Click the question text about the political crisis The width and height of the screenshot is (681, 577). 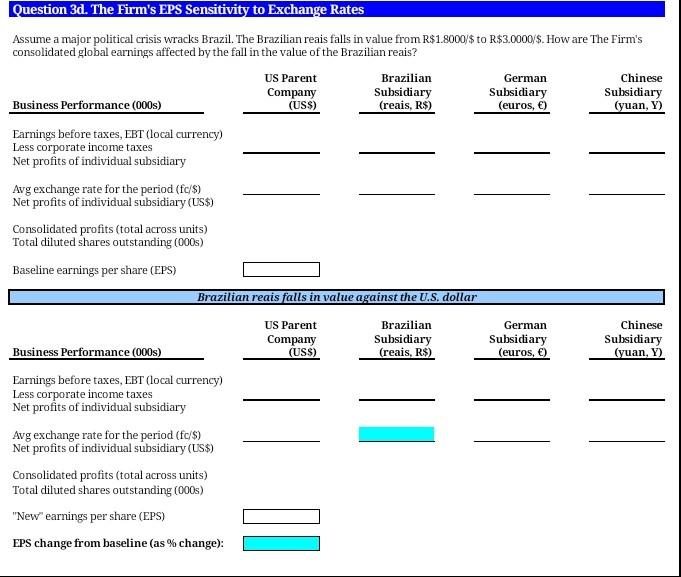tap(327, 46)
